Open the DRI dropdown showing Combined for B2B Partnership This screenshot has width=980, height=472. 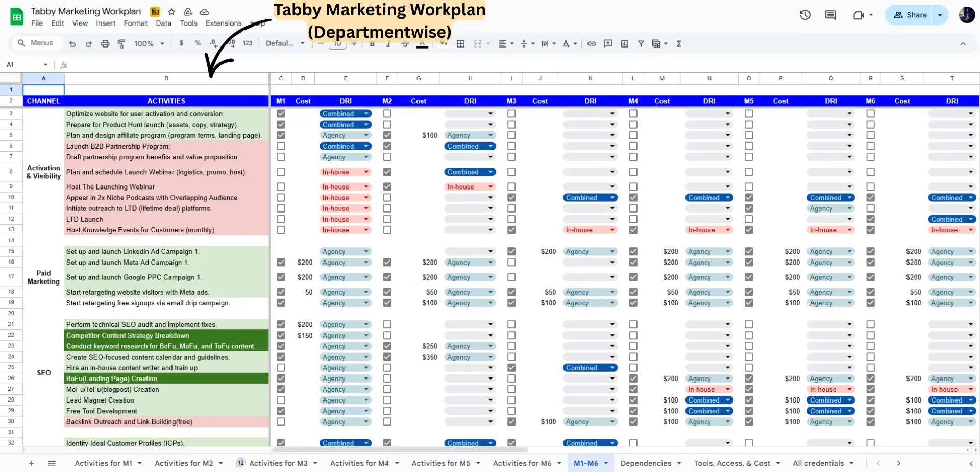click(x=365, y=146)
